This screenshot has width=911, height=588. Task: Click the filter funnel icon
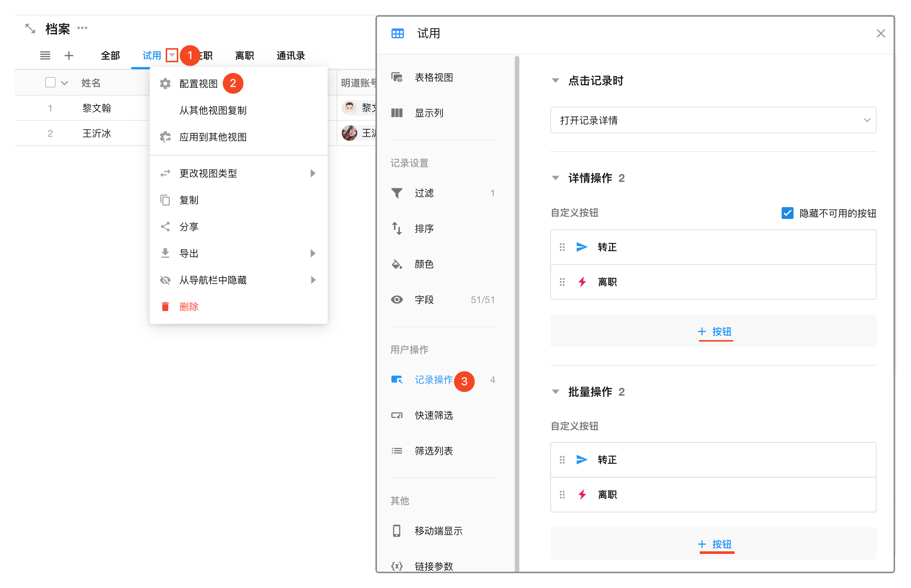(397, 193)
